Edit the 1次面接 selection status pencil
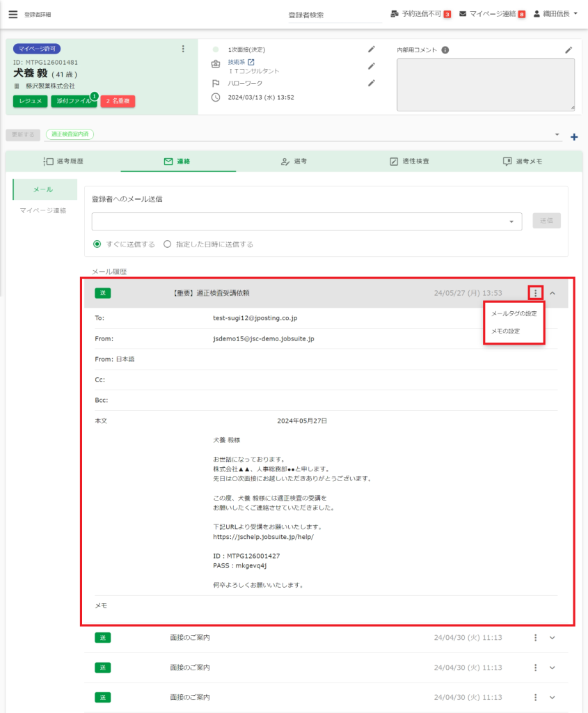 click(372, 49)
